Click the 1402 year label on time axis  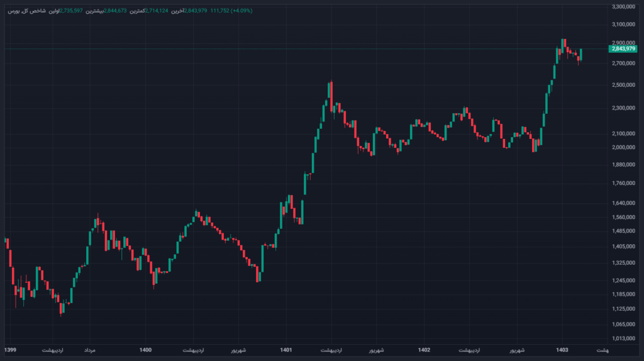pos(424,350)
